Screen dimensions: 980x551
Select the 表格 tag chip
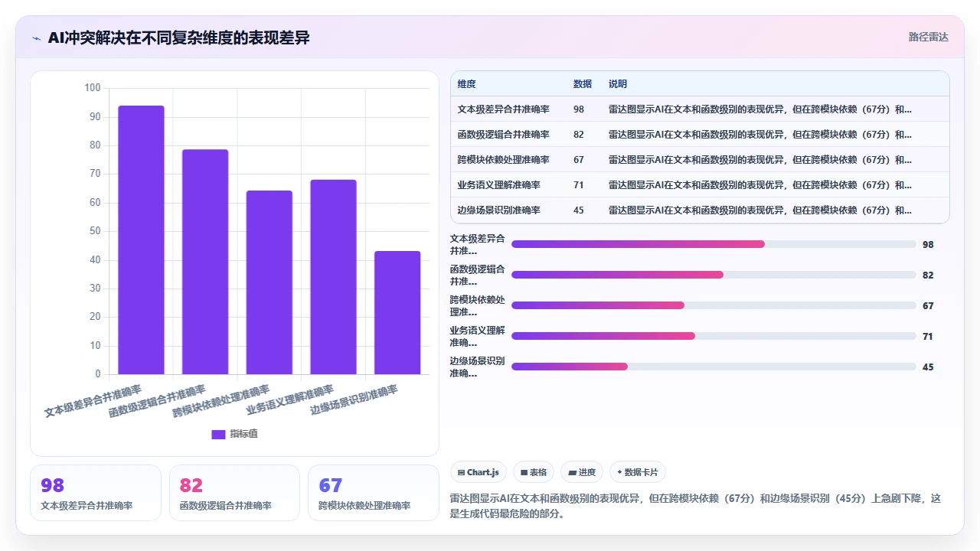(x=534, y=472)
